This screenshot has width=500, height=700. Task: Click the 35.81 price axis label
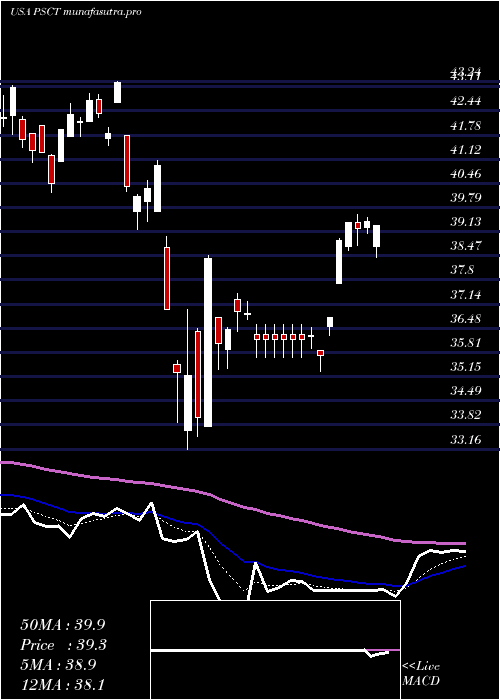click(x=466, y=343)
